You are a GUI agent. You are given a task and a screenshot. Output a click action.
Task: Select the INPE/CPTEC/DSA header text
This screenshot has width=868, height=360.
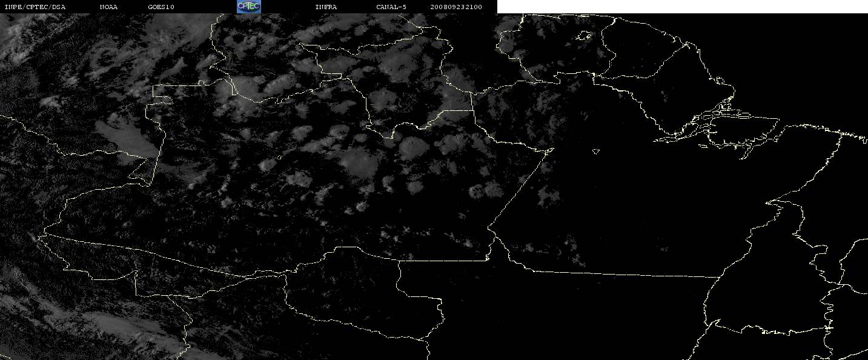(35, 7)
